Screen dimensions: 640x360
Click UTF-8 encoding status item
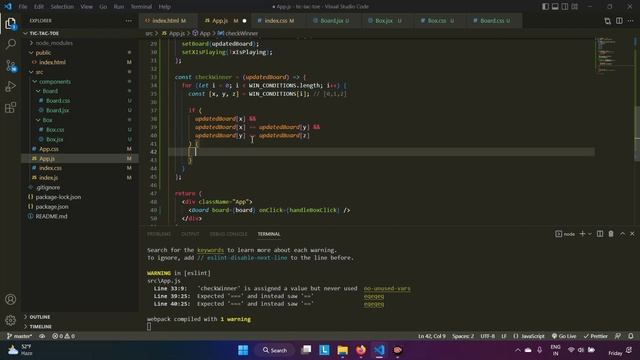[487, 336]
